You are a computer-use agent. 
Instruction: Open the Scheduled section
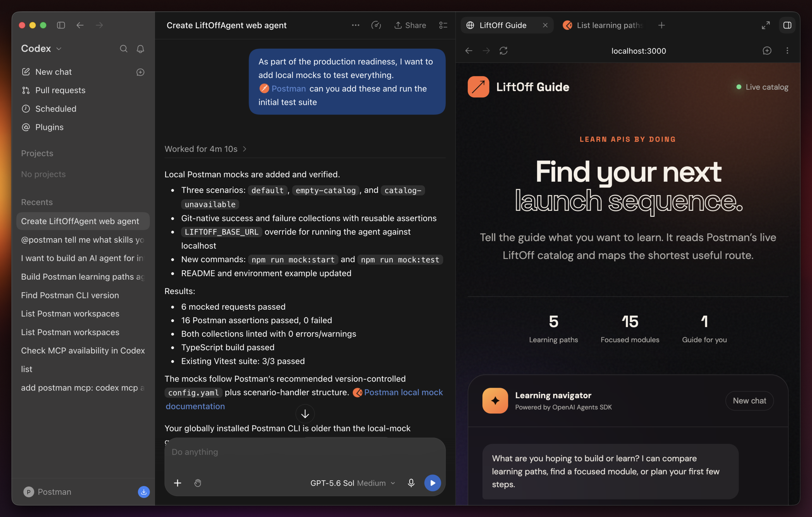click(49, 109)
